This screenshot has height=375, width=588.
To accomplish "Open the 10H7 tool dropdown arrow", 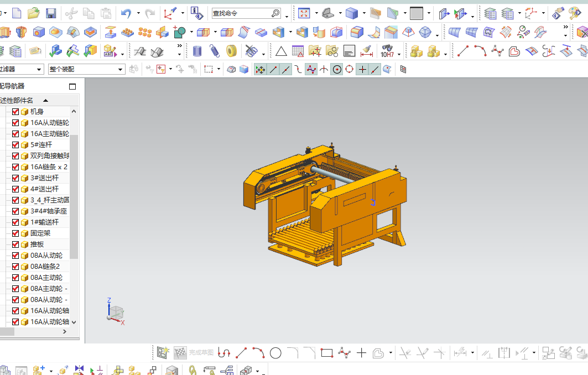I will (x=399, y=54).
